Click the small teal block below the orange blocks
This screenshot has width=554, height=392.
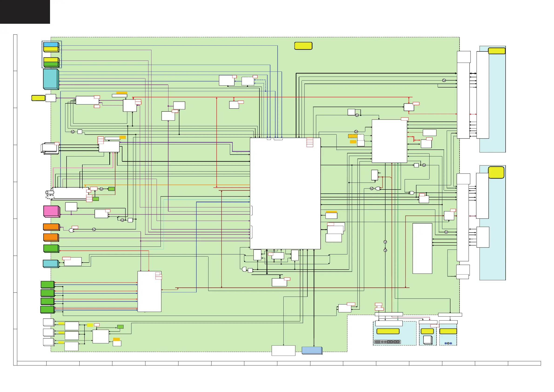coord(51,264)
